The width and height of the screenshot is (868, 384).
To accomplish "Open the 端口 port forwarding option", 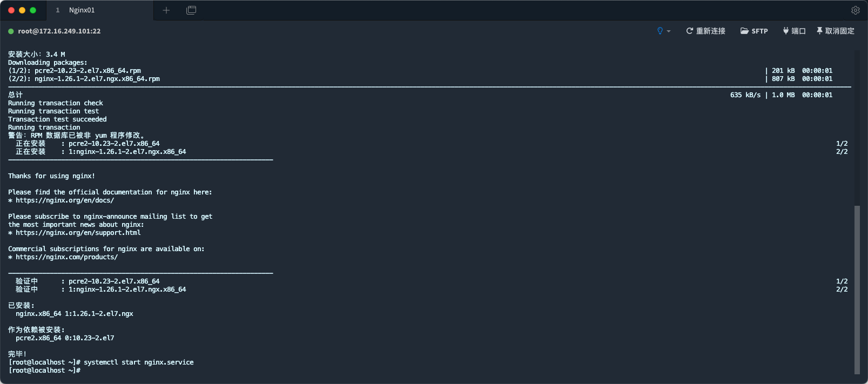I will coord(794,31).
